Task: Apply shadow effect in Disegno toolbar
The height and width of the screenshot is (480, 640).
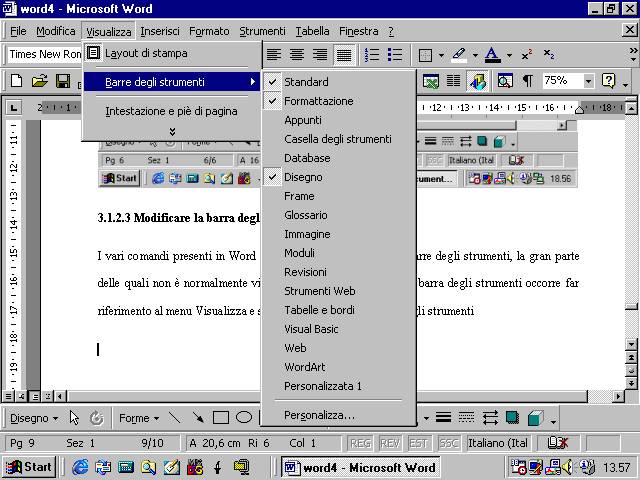Action: 512,418
